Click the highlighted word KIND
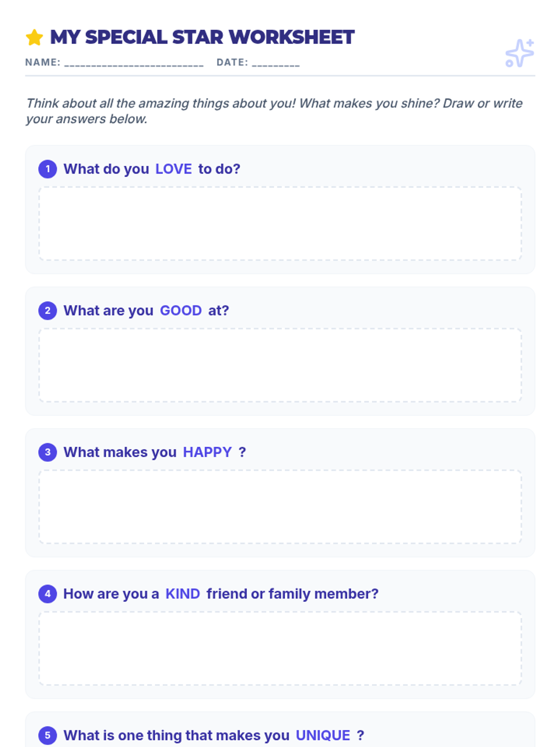 point(182,594)
